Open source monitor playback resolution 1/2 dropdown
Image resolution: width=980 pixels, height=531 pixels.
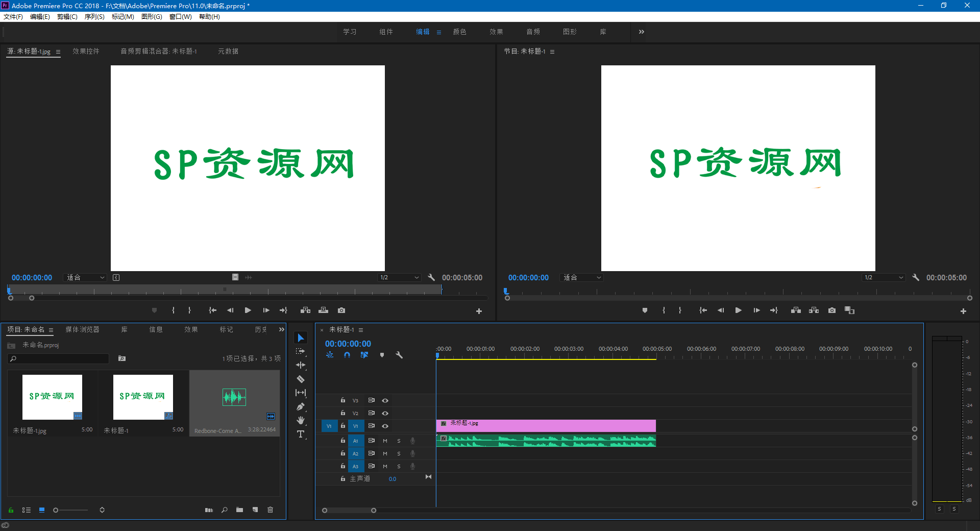(399, 277)
